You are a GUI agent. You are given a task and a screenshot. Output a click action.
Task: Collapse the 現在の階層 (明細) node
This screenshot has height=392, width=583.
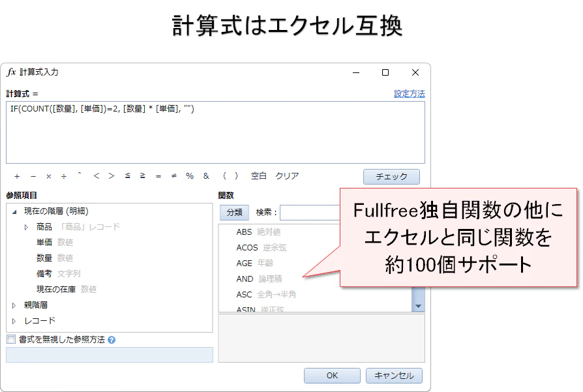13,211
